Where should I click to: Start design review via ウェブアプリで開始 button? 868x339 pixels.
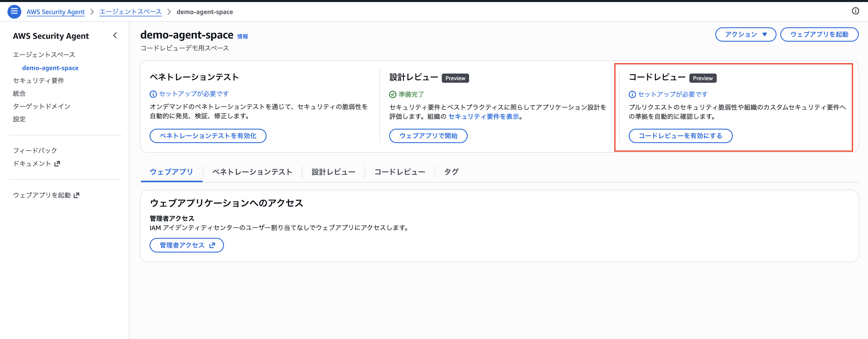tap(428, 136)
